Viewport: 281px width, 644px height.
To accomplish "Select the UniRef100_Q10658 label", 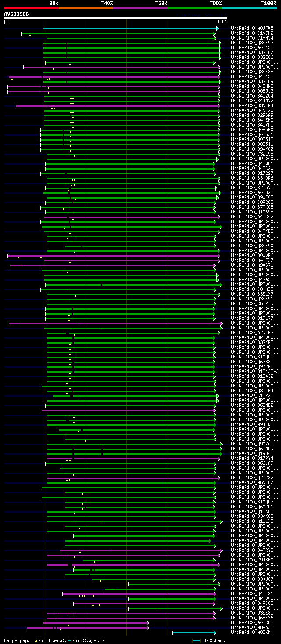I will 252,212.
